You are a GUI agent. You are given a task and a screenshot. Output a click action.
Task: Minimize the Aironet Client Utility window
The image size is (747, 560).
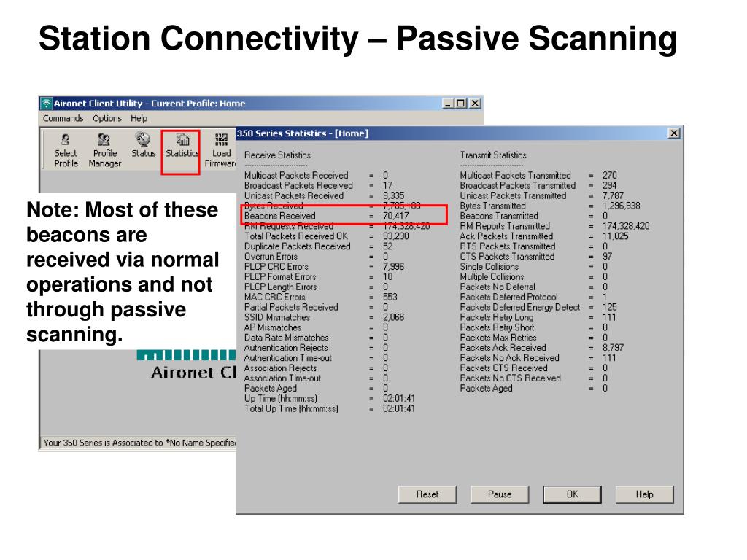click(447, 104)
